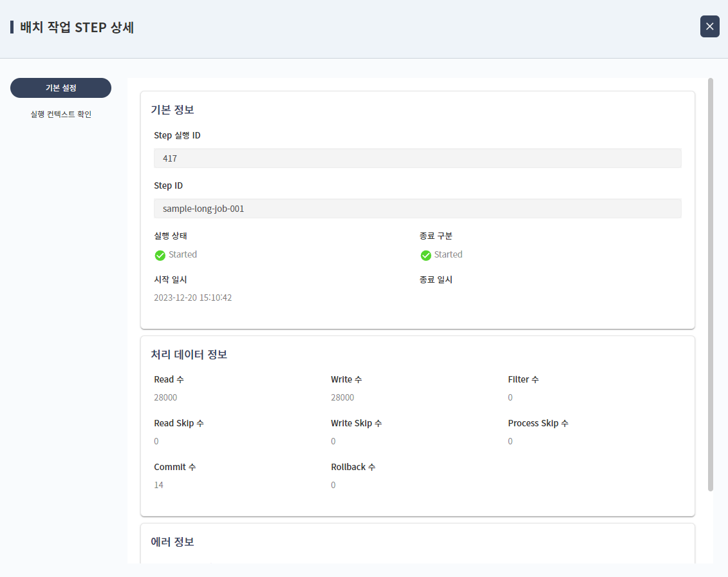Viewport: 728px width, 577px height.
Task: Click the Step 실행 ID field showing 417
Action: (x=418, y=158)
